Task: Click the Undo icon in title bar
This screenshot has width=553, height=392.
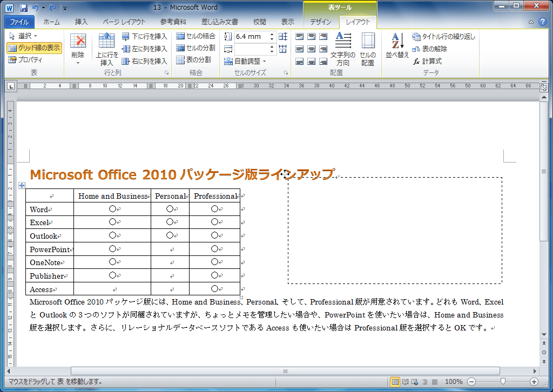Action: pyautogui.click(x=35, y=8)
